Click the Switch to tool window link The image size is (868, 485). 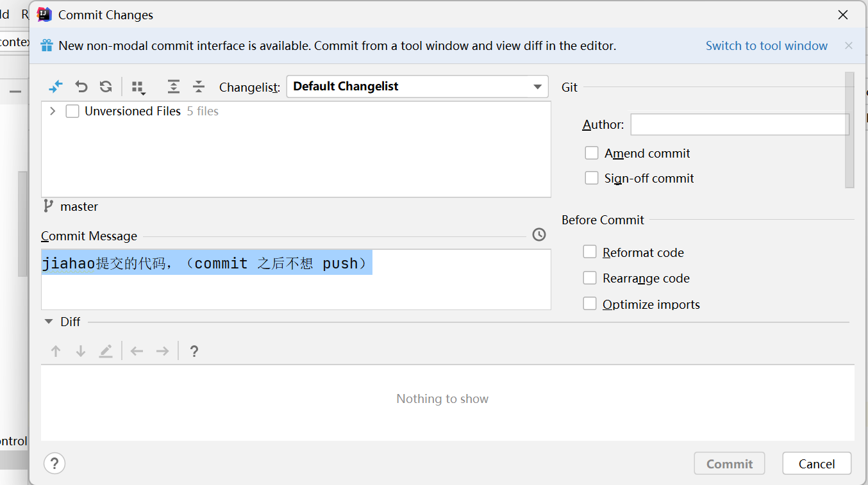tap(766, 46)
